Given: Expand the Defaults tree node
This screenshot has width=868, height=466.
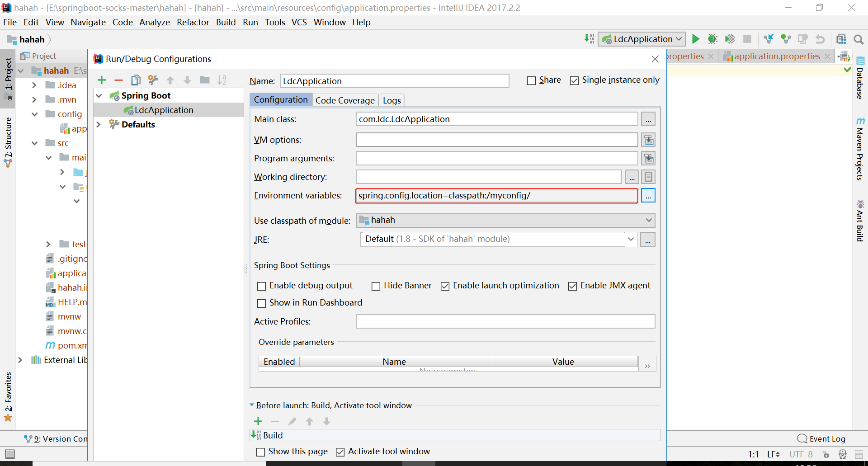Looking at the screenshot, I should pyautogui.click(x=99, y=124).
